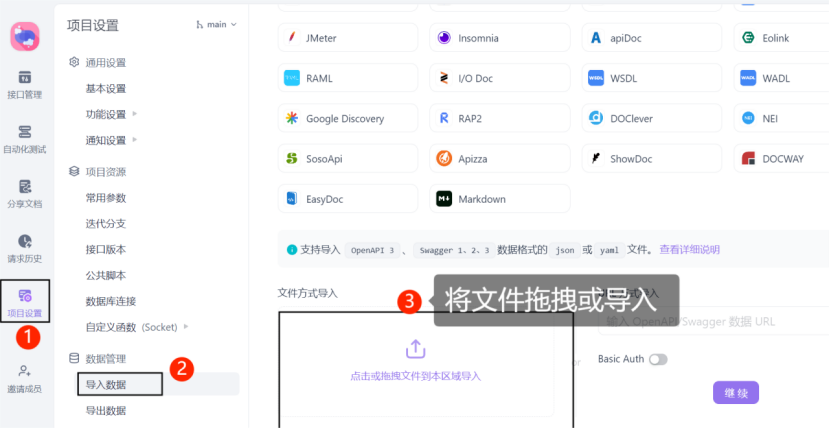
Task: Select the RAP2 import format
Action: pos(500,118)
